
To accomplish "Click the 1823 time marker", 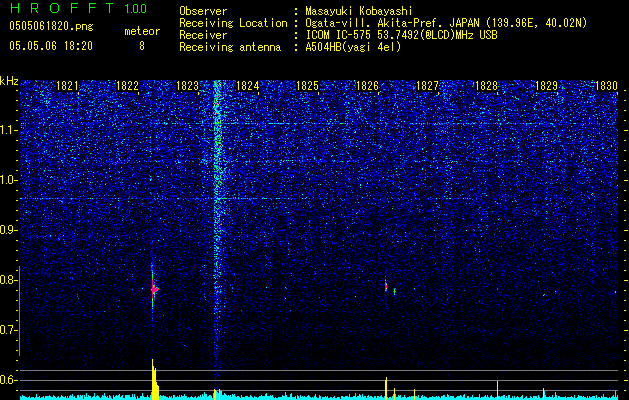I will coord(187,86).
